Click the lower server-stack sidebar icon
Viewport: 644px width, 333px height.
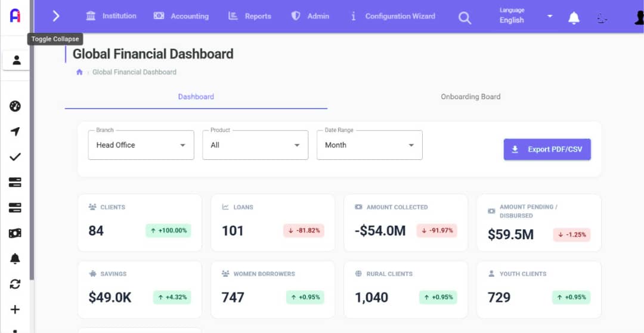pyautogui.click(x=15, y=208)
